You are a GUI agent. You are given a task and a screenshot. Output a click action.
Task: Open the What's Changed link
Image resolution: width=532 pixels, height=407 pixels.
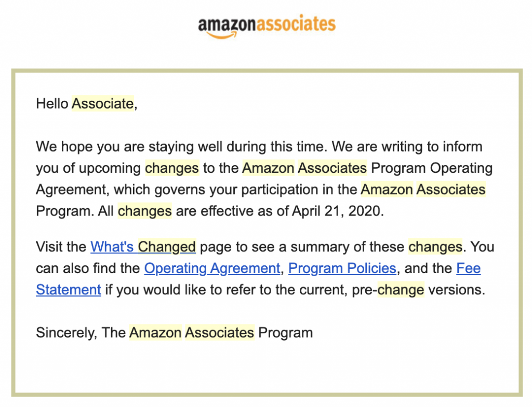point(143,247)
